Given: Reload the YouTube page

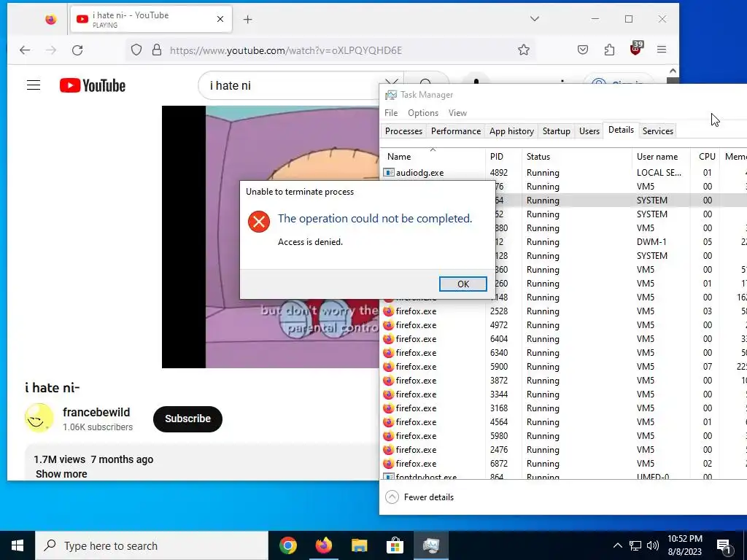Looking at the screenshot, I should click(77, 50).
